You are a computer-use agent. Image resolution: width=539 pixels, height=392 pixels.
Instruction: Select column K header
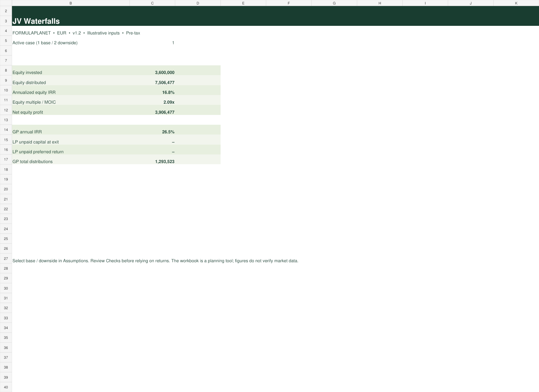click(516, 3)
